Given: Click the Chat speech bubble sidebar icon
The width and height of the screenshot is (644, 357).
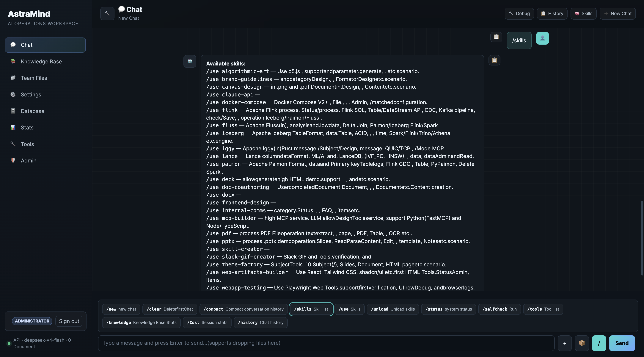Looking at the screenshot, I should click(13, 45).
